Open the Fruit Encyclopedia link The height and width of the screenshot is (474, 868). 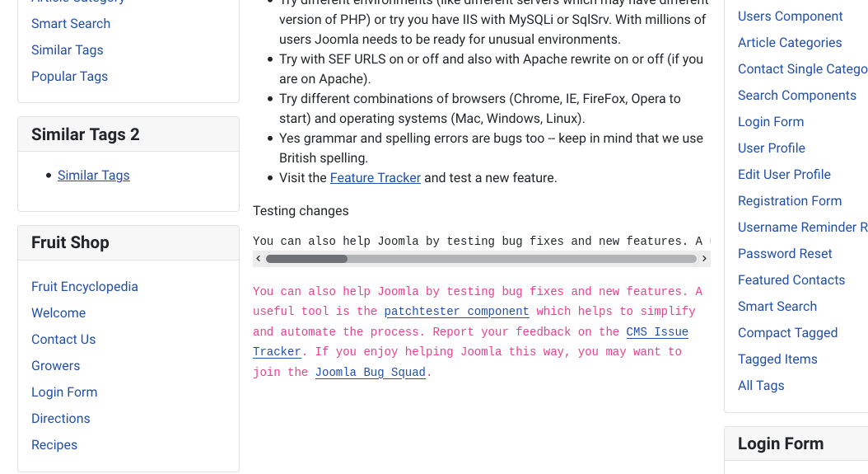85,287
